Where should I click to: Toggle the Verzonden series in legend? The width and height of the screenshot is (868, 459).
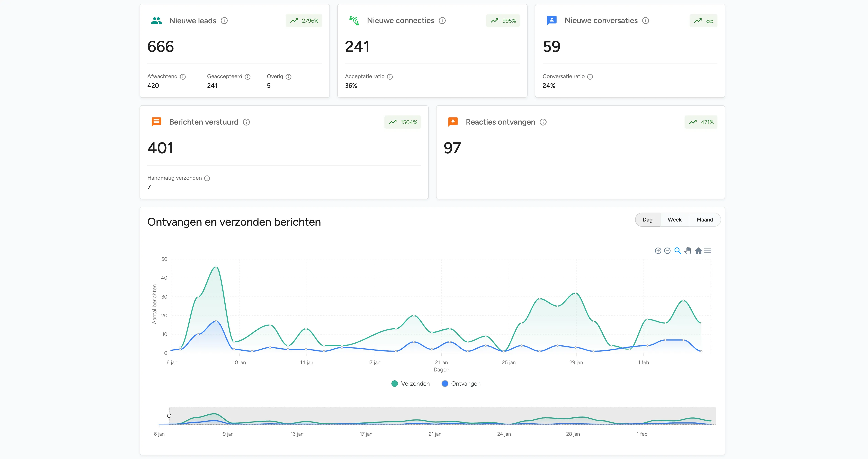pos(410,384)
